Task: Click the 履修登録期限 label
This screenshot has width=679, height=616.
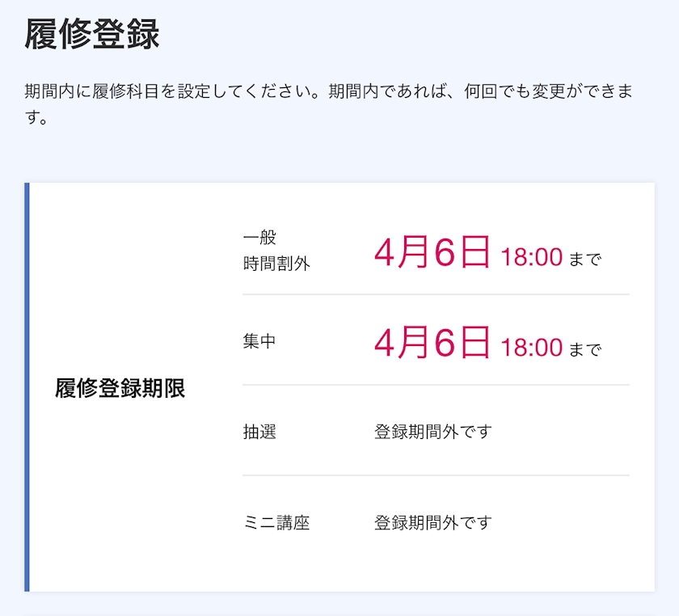Action: coord(120,388)
